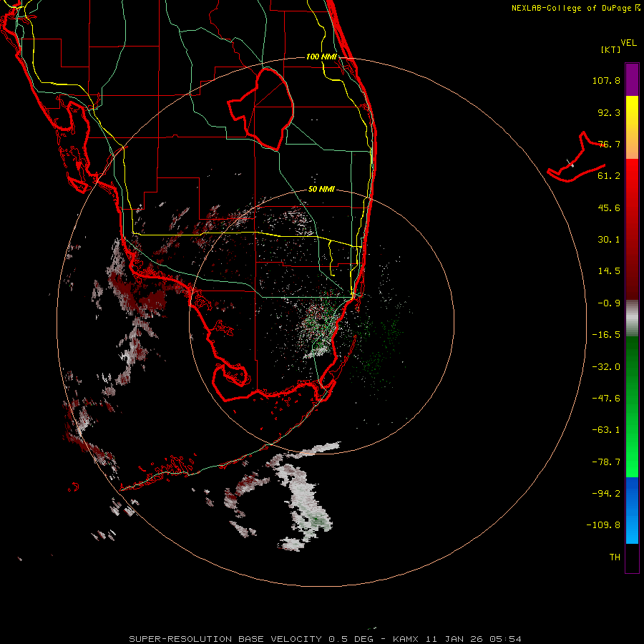Select the -16.5 velocity scale value
Image resolution: width=644 pixels, height=644 pixels.
(606, 335)
